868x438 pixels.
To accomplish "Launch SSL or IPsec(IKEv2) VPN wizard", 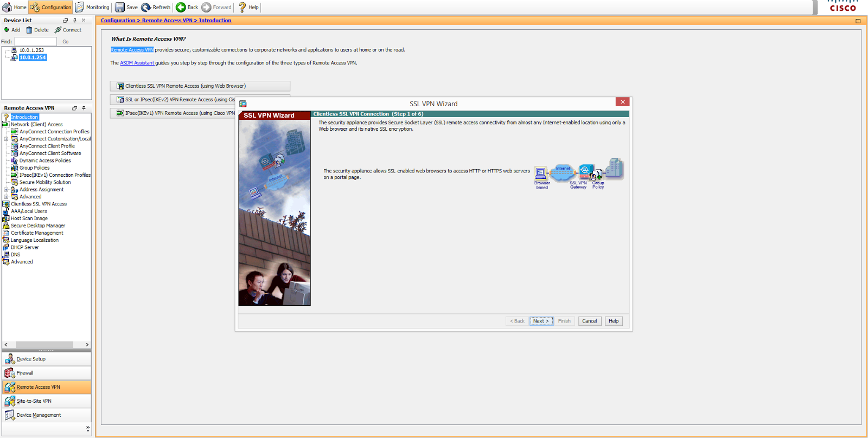I will coord(173,100).
